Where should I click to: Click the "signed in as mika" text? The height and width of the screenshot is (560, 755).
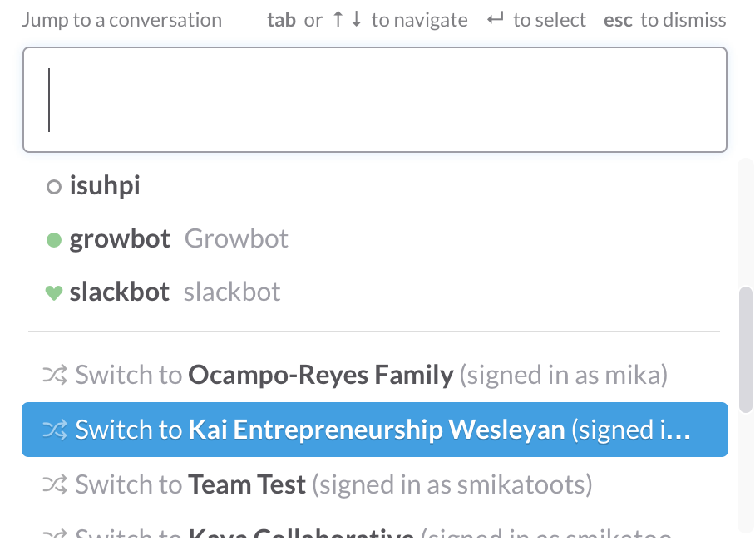point(565,376)
